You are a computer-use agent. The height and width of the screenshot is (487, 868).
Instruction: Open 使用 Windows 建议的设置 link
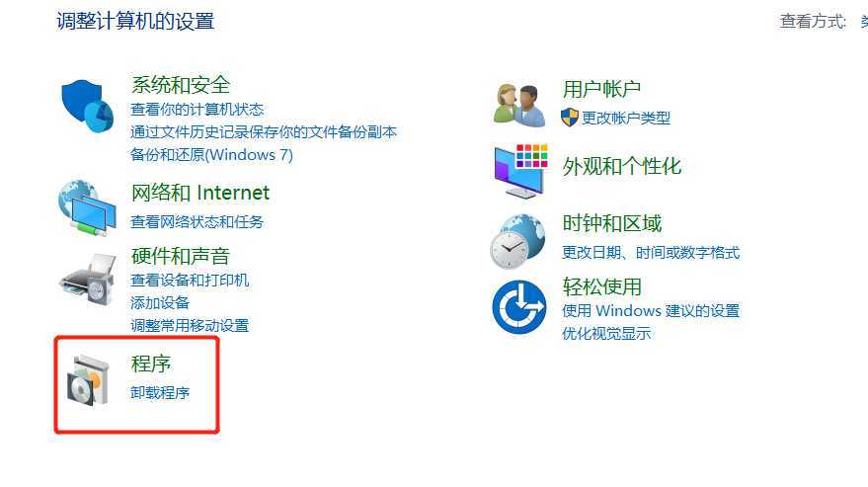pos(651,311)
